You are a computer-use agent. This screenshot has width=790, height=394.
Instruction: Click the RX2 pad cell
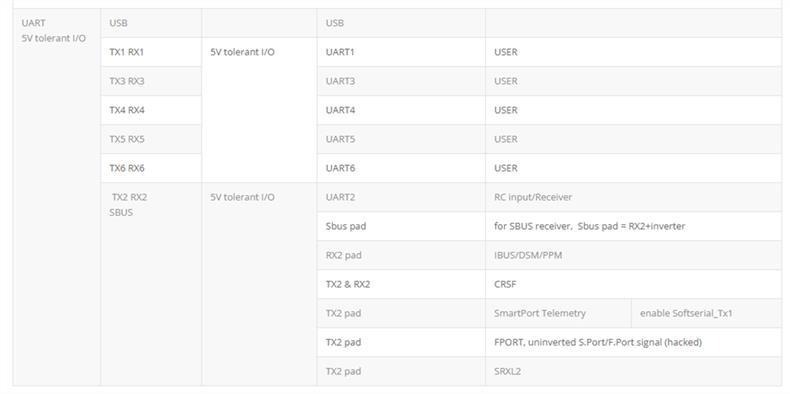[x=401, y=255]
